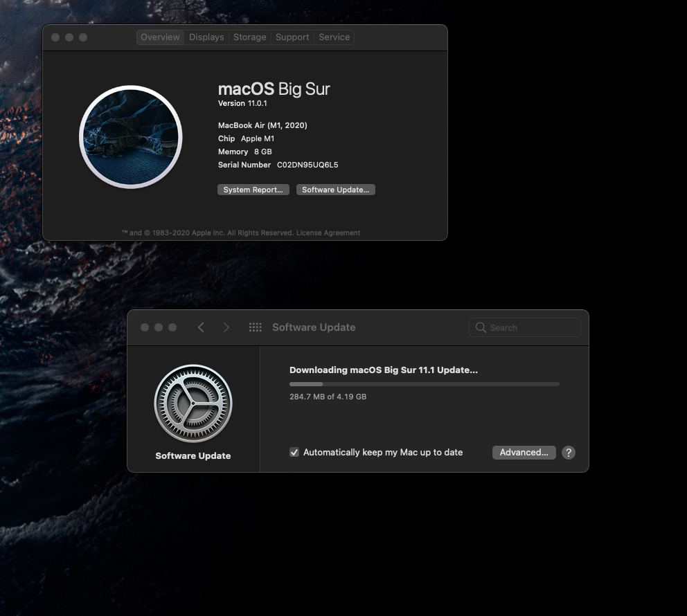Minimize the About This Mac window
This screenshot has width=687, height=616.
tap(69, 37)
